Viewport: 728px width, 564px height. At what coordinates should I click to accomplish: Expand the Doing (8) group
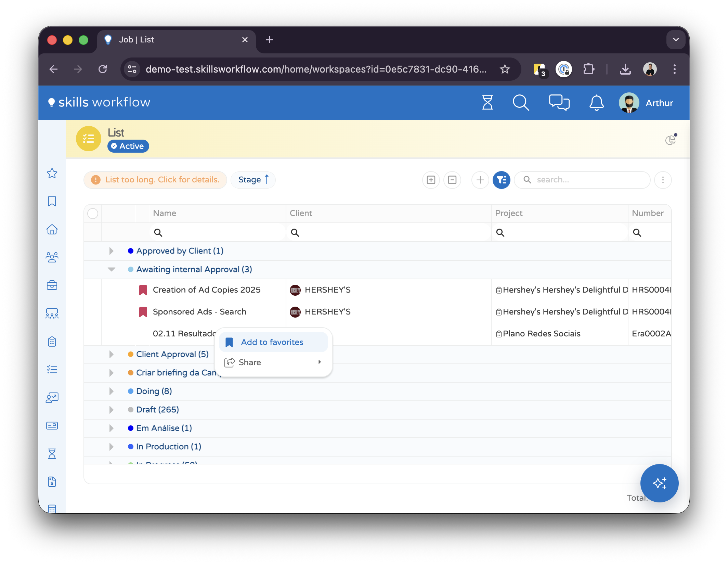click(x=112, y=391)
